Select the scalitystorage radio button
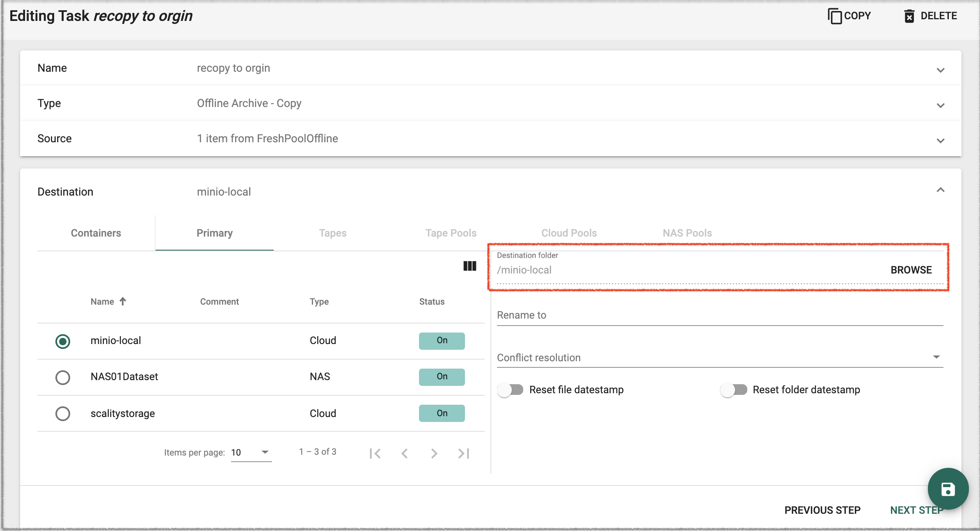The width and height of the screenshot is (980, 531). click(x=63, y=413)
